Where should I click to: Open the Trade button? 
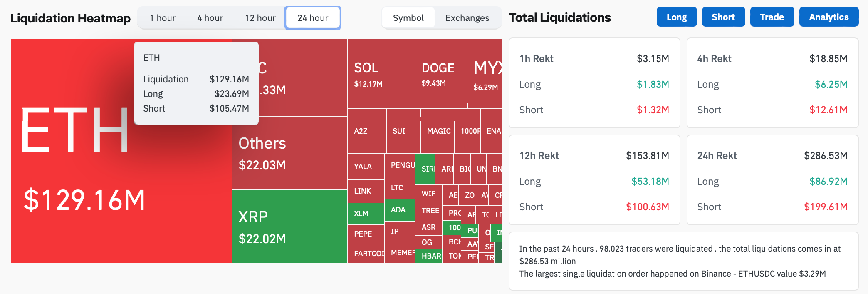[x=772, y=17]
